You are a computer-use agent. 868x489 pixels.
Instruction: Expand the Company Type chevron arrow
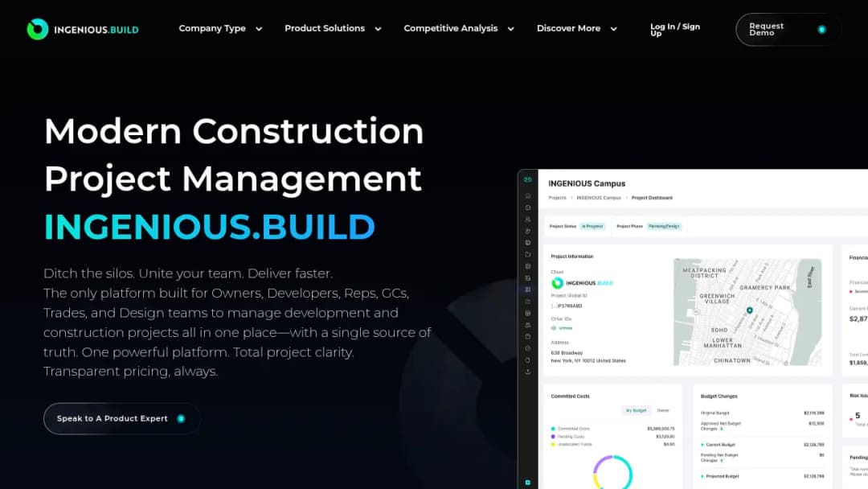[x=259, y=29]
